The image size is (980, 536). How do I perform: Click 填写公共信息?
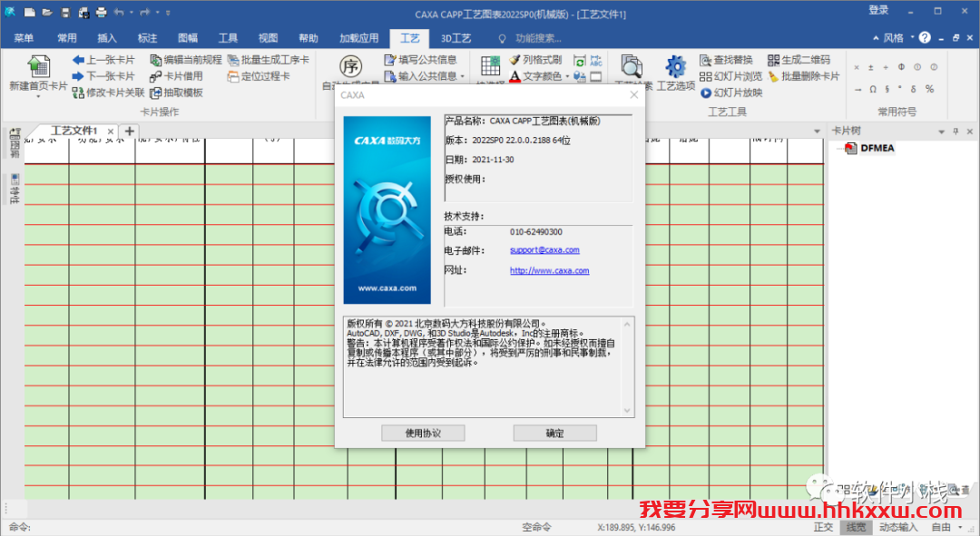click(x=421, y=60)
